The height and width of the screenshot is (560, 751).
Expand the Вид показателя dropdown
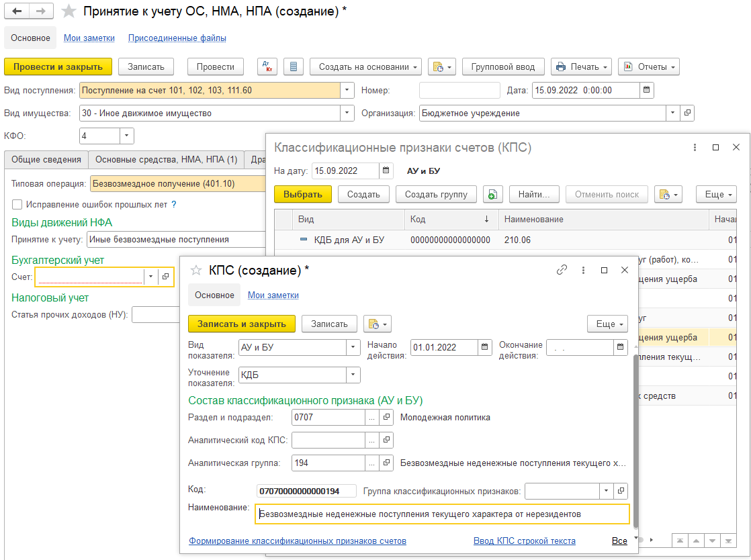pos(353,347)
